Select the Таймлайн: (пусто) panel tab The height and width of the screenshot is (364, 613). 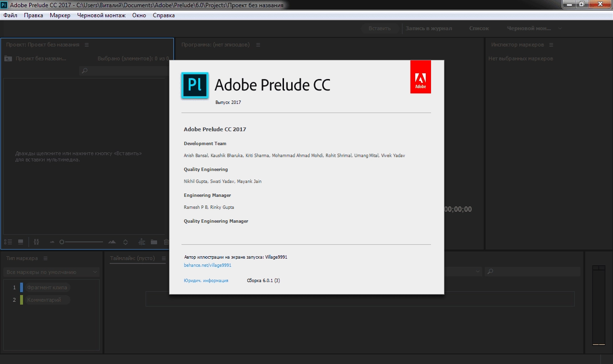[x=133, y=258]
